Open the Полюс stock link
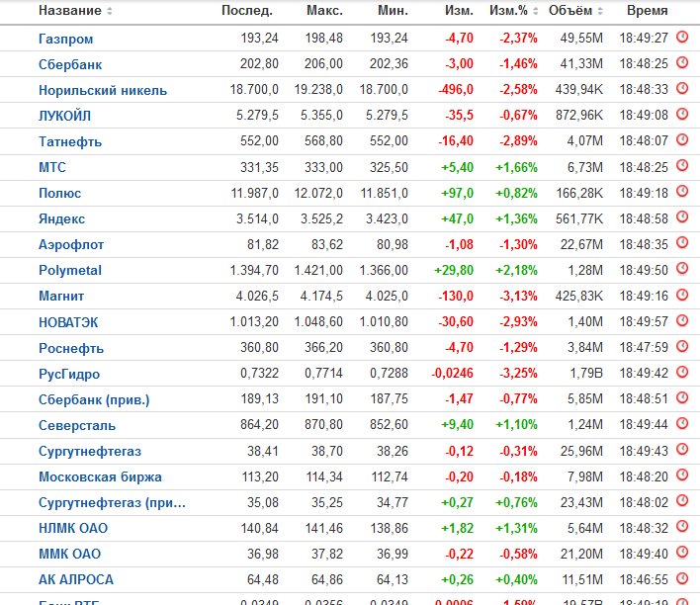 [x=60, y=194]
